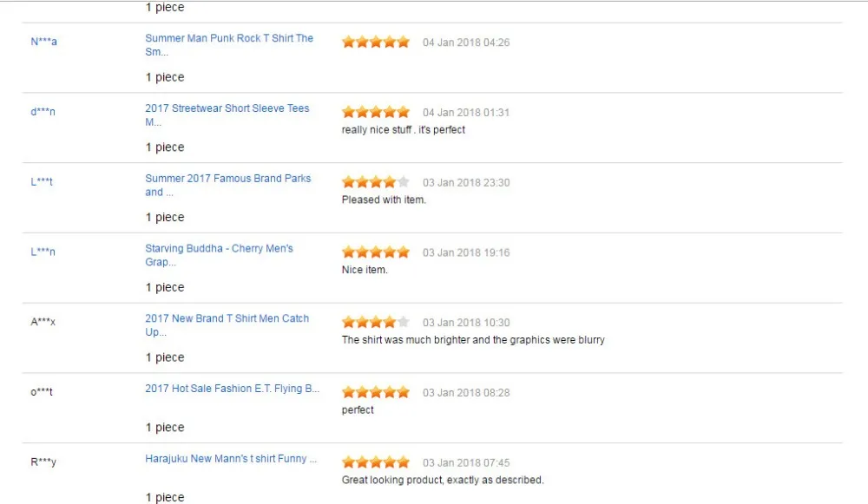The image size is (868, 504).
Task: Click the star rating above 'Nice item'
Action: coord(376,252)
